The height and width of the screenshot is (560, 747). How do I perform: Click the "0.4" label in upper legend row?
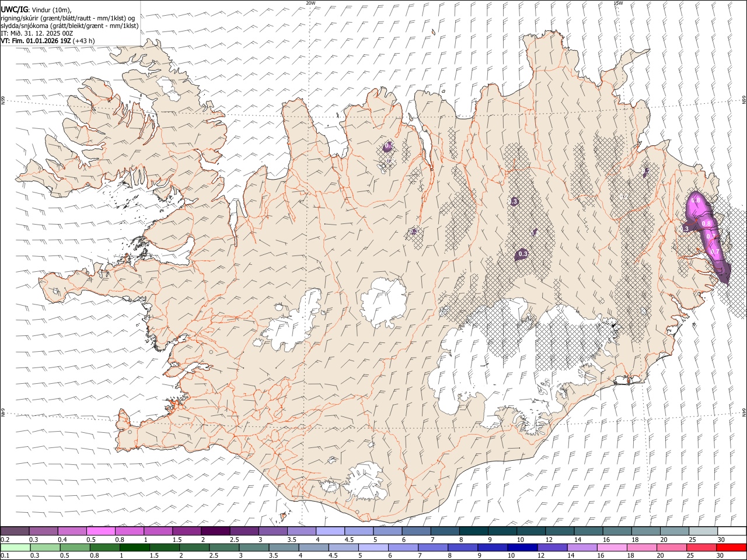(62, 540)
